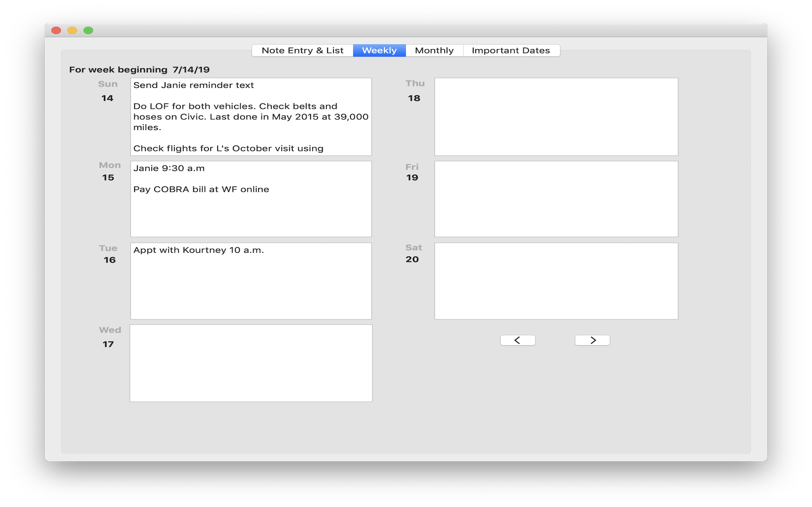Go to the next week arrow
Screen dimensions: 812x507
(592, 340)
